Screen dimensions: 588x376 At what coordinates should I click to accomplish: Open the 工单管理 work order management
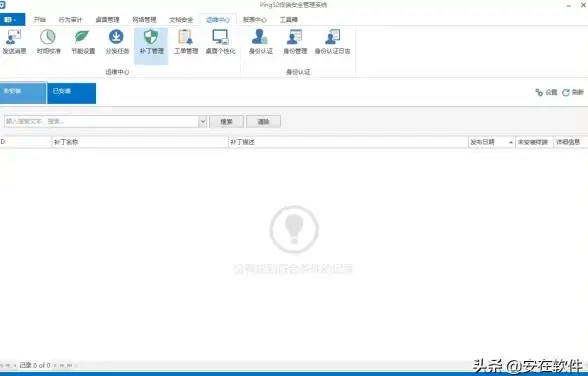point(186,42)
